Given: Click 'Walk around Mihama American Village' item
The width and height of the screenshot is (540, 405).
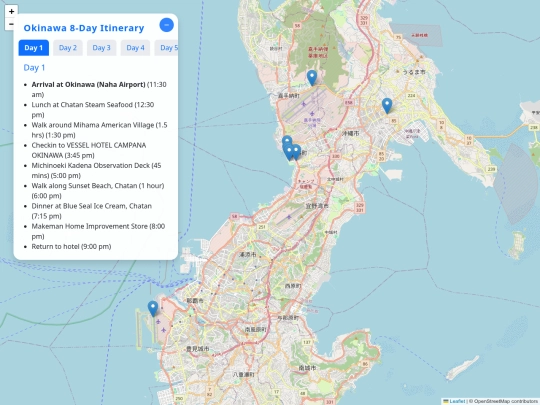Looking at the screenshot, I should tap(100, 130).
